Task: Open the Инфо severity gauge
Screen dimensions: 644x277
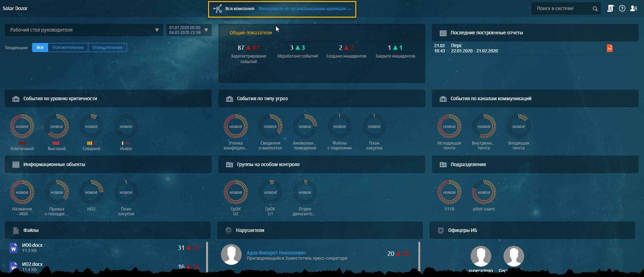Action: click(x=126, y=127)
